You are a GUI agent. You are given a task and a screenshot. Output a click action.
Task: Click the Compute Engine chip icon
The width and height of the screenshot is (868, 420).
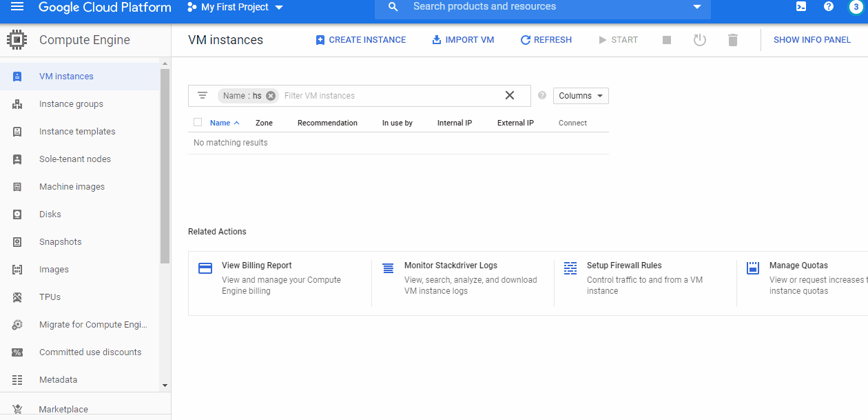click(x=17, y=39)
